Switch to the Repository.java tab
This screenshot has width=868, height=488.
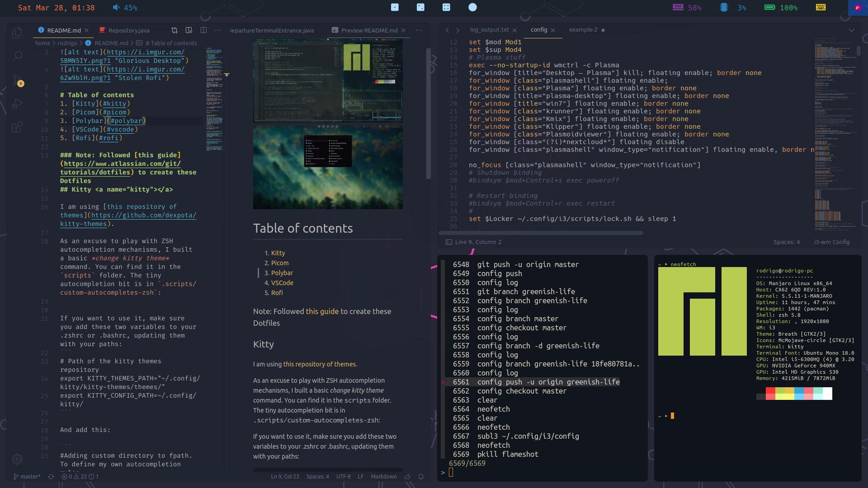[x=128, y=30]
